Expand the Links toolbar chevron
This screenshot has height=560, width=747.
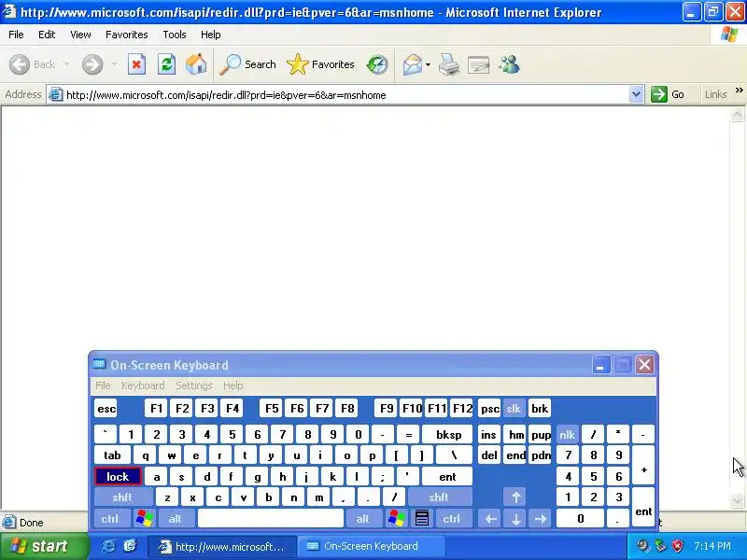coord(739,90)
